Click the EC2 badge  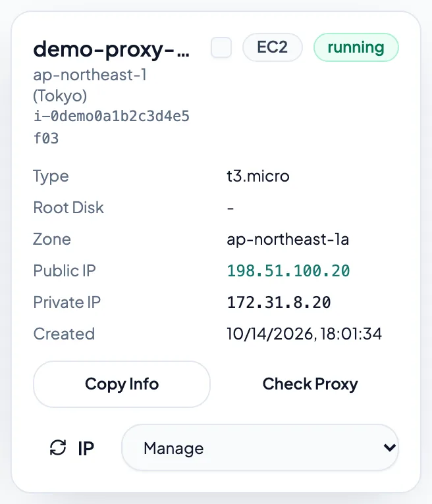(272, 47)
